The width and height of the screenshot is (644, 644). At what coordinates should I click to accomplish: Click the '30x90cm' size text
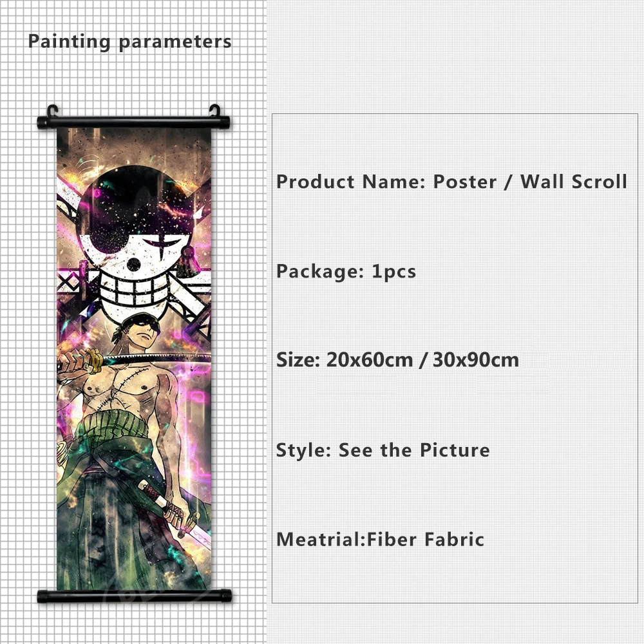[x=476, y=360]
